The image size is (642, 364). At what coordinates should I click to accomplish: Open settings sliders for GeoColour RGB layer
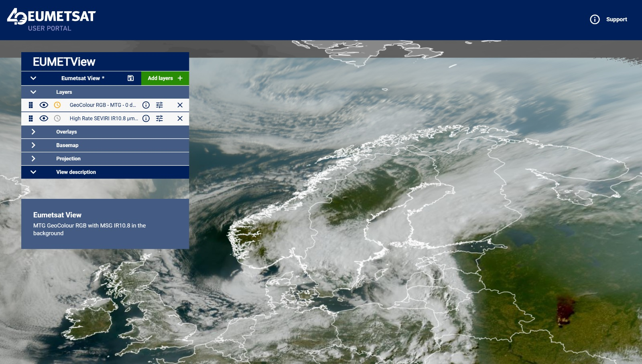tap(159, 105)
